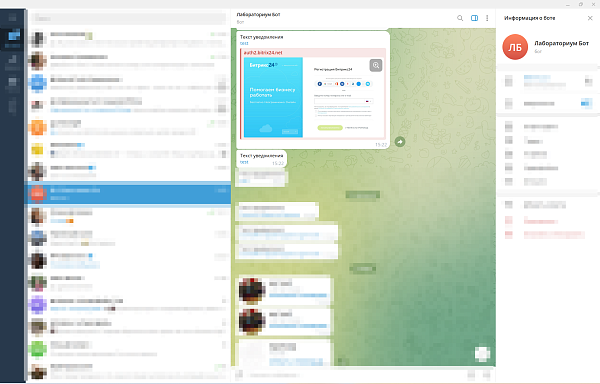Close the Информация о боте panel
Viewport: 600px width, 384px height.
[x=590, y=18]
